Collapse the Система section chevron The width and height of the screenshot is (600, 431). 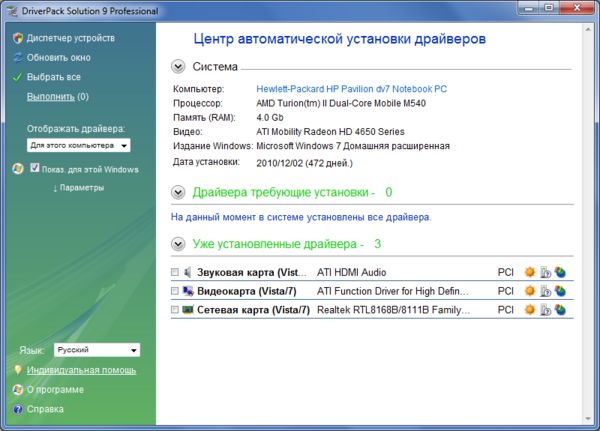pyautogui.click(x=178, y=67)
